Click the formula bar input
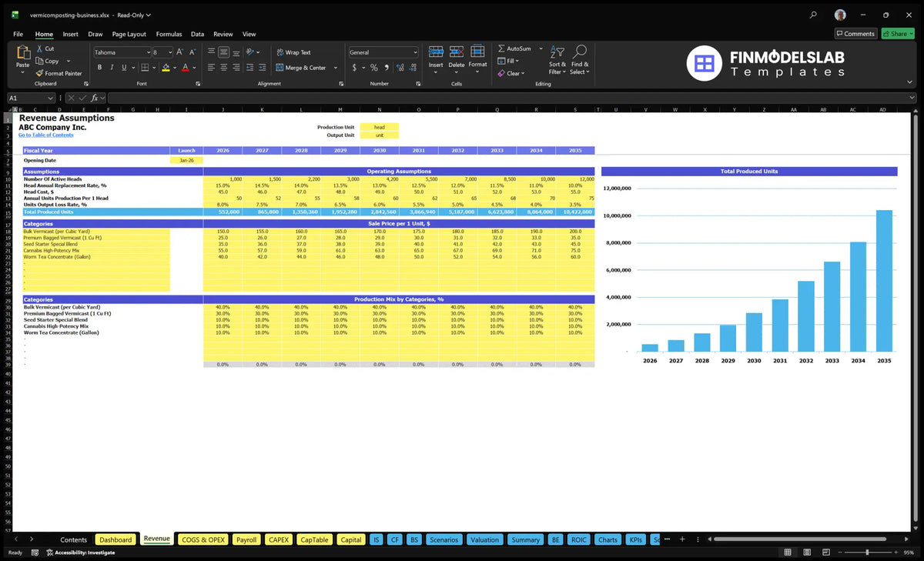This screenshot has height=561, width=924. 511,98
